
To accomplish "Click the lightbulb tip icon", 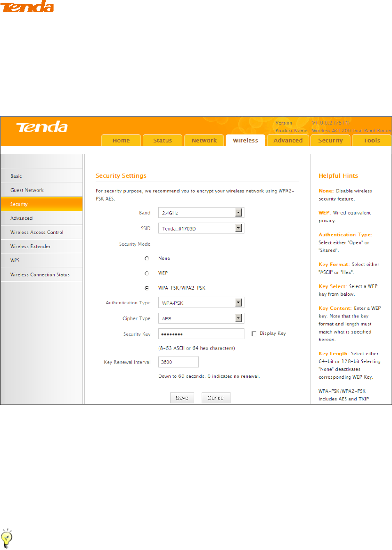I will click(x=7, y=538).
